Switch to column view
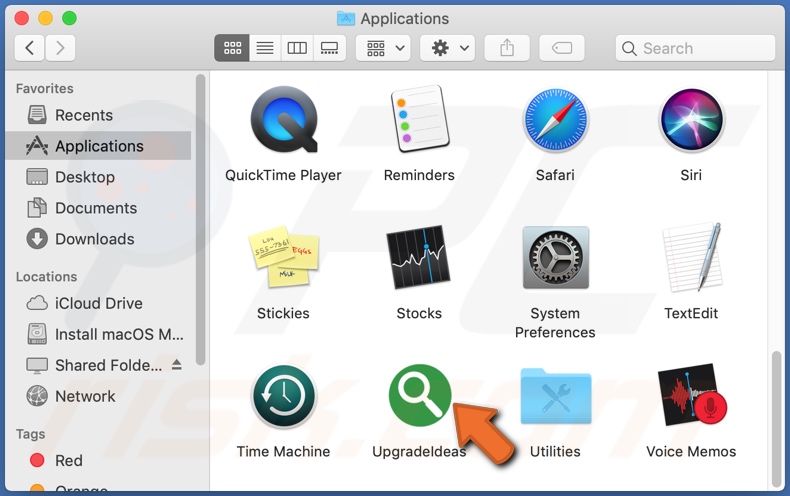 [297, 48]
